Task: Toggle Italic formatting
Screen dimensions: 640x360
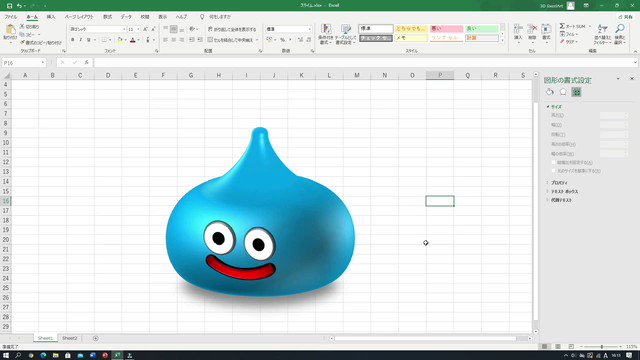Action: pyautogui.click(x=80, y=40)
